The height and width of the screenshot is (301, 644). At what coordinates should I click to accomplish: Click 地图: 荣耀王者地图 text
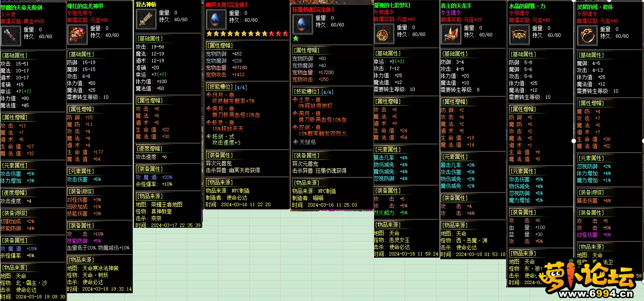[159, 204]
